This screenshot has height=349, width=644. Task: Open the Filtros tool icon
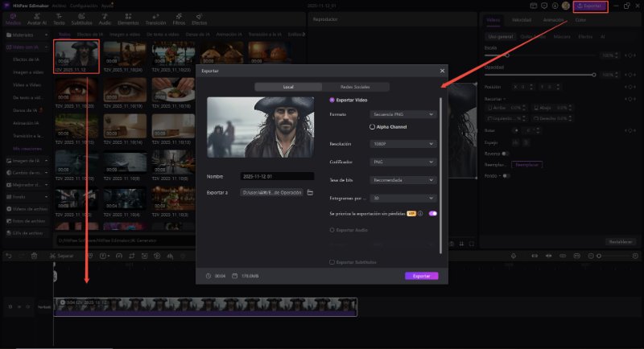[178, 19]
